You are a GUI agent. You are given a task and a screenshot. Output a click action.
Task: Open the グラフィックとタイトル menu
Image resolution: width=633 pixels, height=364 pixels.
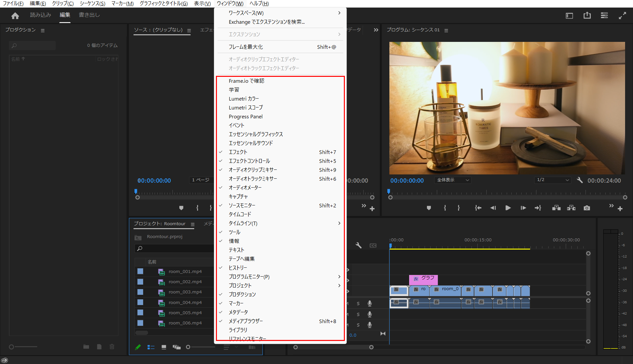(x=164, y=4)
